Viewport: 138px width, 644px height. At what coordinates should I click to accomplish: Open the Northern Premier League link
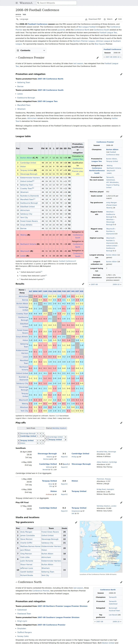84,41
